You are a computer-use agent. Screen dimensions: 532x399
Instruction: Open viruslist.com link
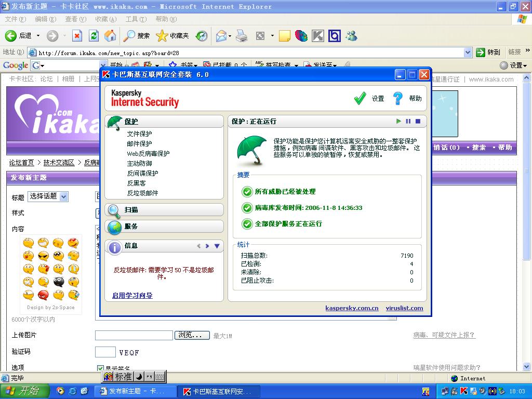(x=404, y=308)
